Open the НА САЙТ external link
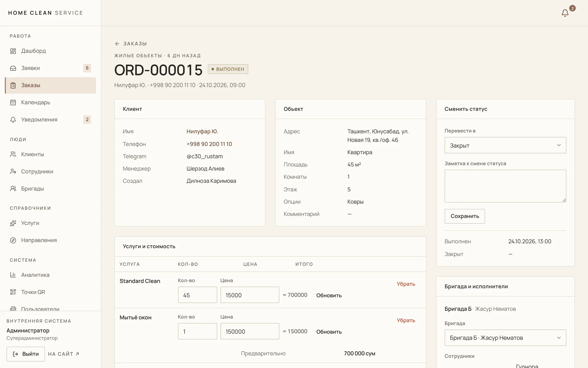 coord(64,354)
